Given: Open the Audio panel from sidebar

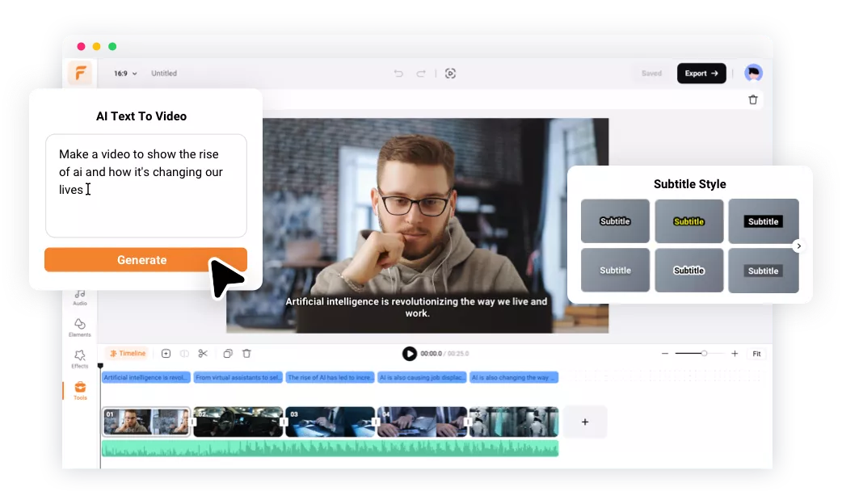Looking at the screenshot, I should click(80, 296).
